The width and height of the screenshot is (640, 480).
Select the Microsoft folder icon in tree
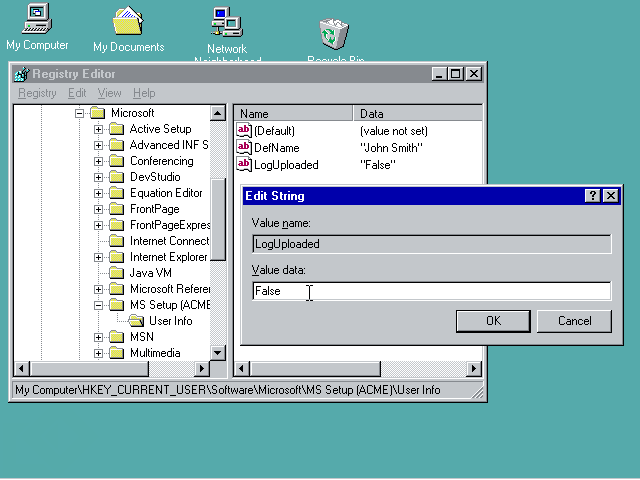point(98,113)
